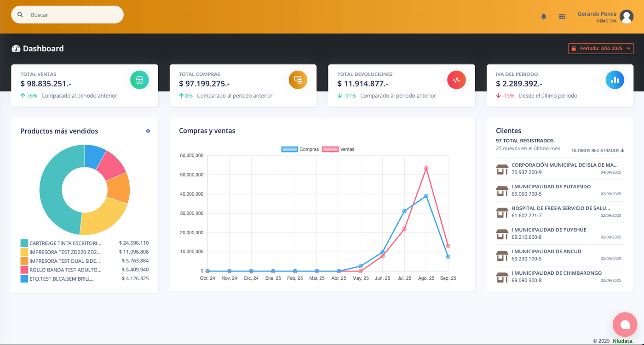Viewport: 644px width, 345px height.
Task: Click the Total Compras coins icon
Action: pyautogui.click(x=298, y=80)
